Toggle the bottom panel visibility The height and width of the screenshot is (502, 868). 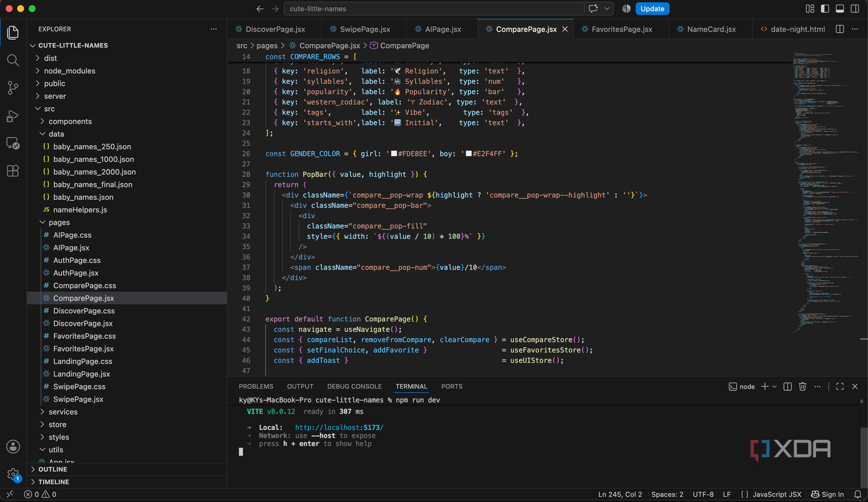click(839, 9)
